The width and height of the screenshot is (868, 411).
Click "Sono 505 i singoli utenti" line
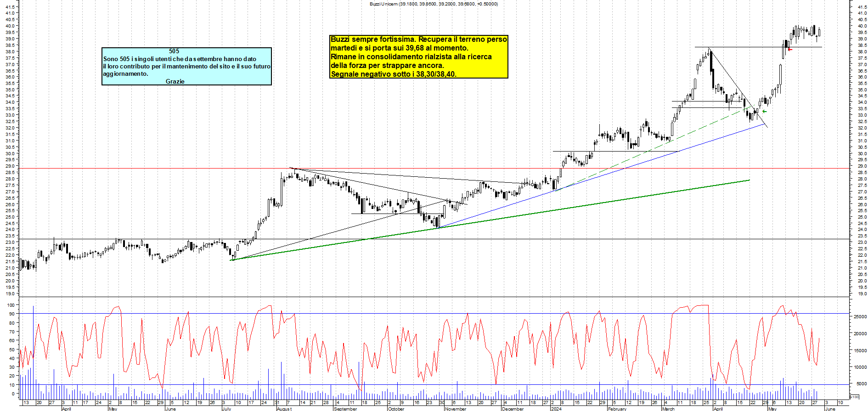coord(180,59)
